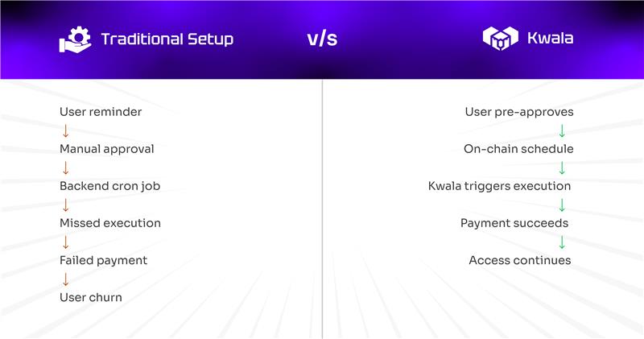Click the orange arrow above User churn
644x339 pixels.
(65, 279)
